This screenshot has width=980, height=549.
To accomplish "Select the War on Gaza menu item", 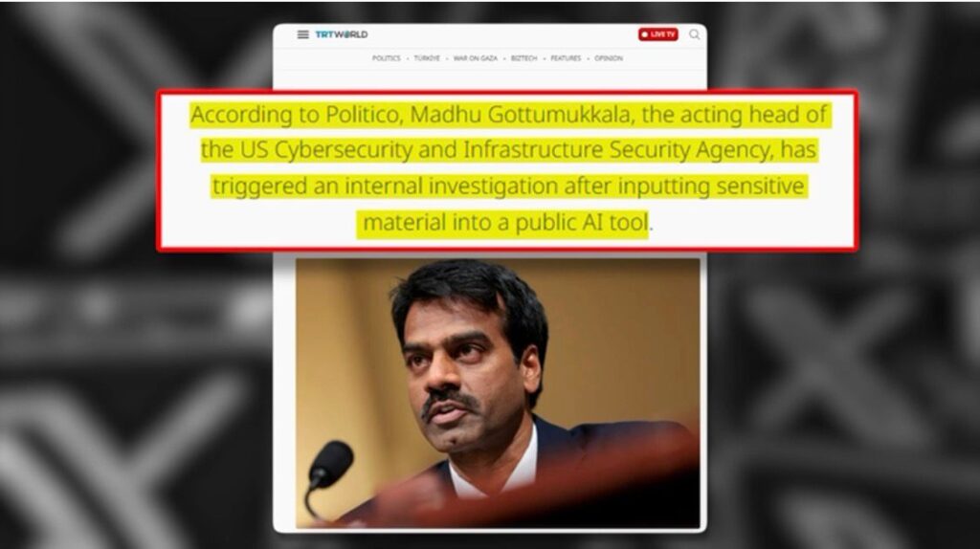I will (x=476, y=58).
